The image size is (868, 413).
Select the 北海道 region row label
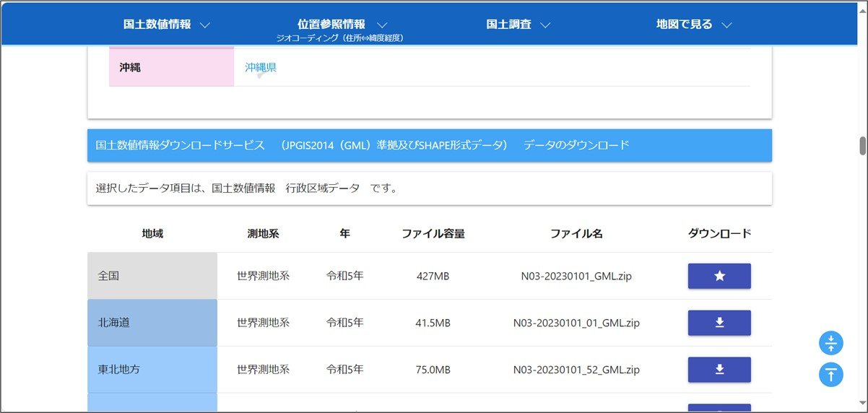tap(152, 323)
